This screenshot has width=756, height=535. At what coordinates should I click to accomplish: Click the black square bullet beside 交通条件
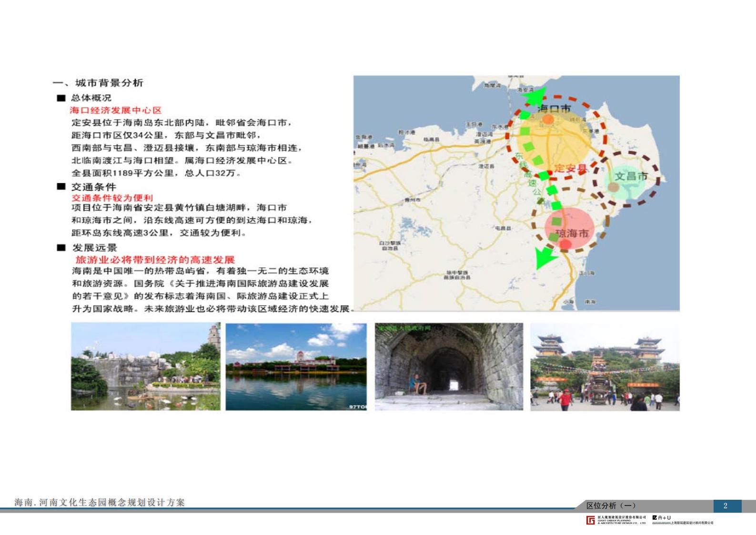(x=61, y=187)
